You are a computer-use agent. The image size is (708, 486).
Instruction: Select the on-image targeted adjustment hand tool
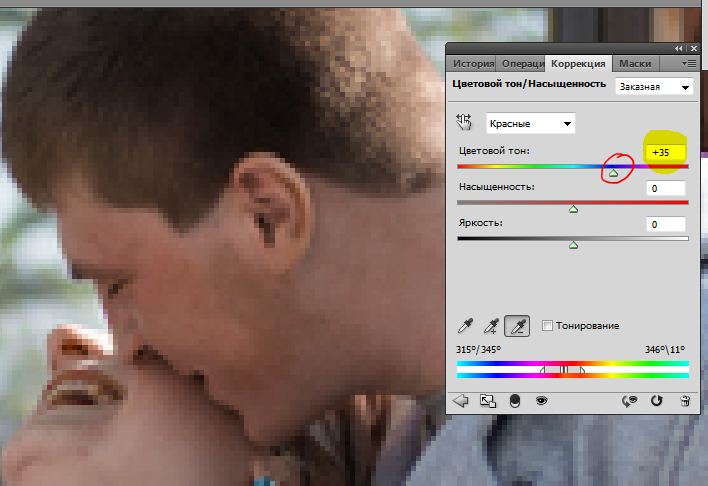point(464,122)
